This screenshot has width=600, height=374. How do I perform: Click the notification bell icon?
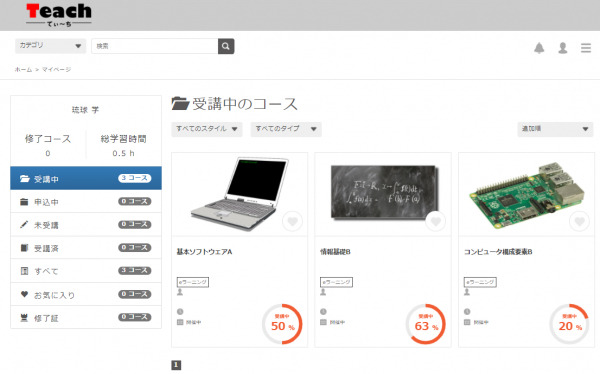539,48
